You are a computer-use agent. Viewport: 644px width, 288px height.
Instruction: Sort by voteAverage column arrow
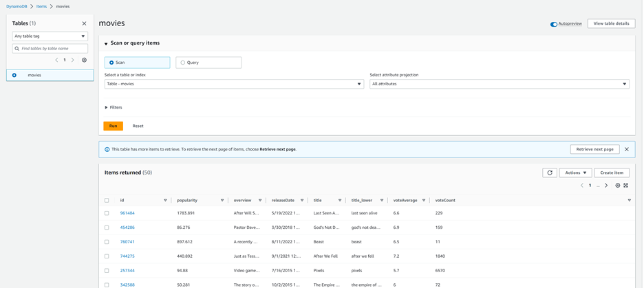click(x=424, y=200)
